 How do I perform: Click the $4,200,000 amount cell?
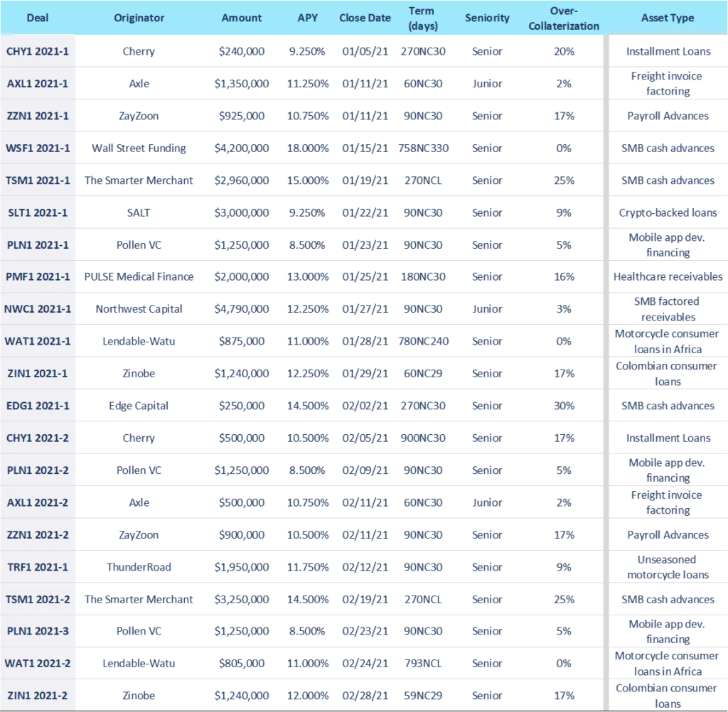[x=242, y=148]
